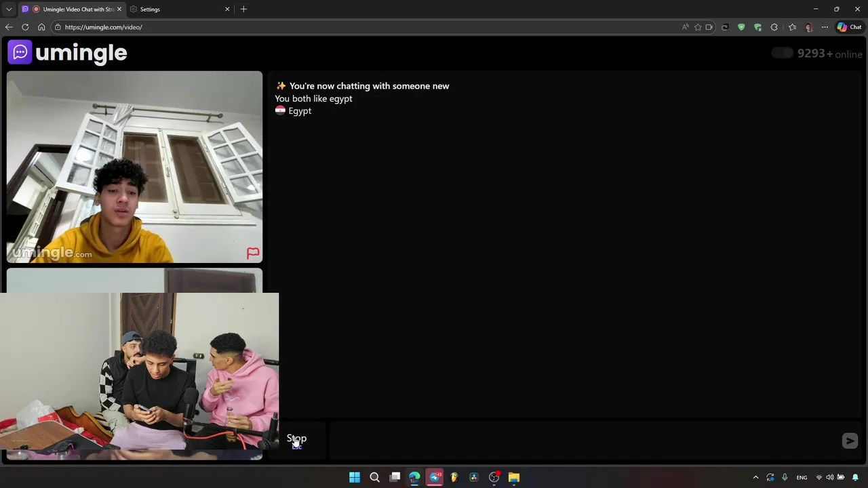
Task: Switch the ENG input language indicator
Action: (x=802, y=477)
